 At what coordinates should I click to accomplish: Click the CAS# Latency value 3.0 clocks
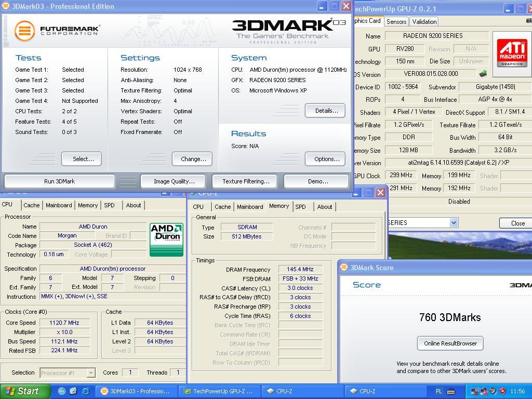[x=300, y=288]
